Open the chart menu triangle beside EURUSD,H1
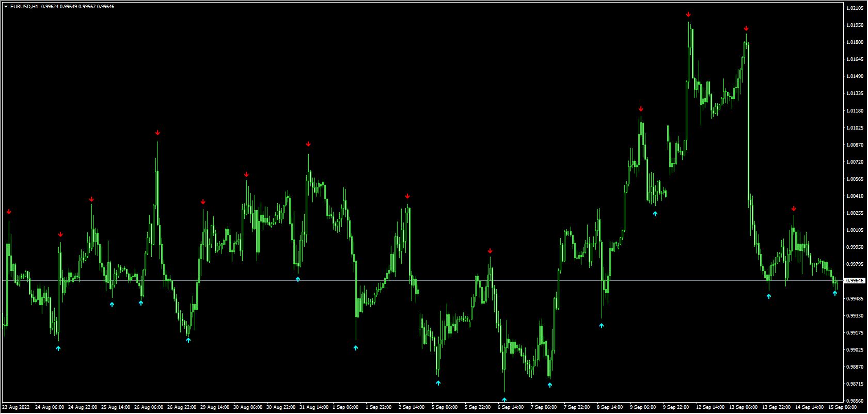 (6, 7)
